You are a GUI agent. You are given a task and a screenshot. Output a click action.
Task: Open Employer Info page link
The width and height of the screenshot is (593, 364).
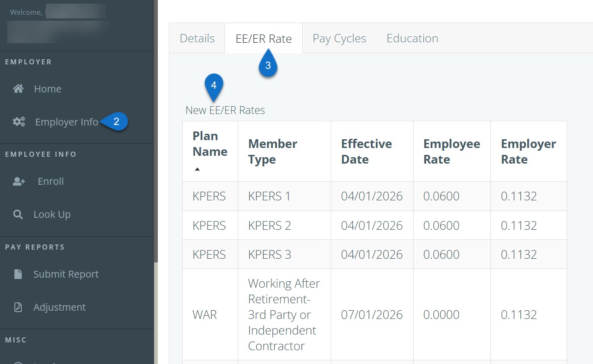66,122
